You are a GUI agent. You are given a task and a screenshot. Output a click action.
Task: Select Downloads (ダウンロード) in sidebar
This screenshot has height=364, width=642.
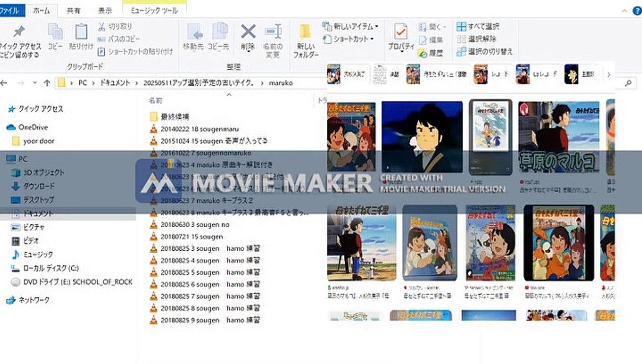(33, 186)
